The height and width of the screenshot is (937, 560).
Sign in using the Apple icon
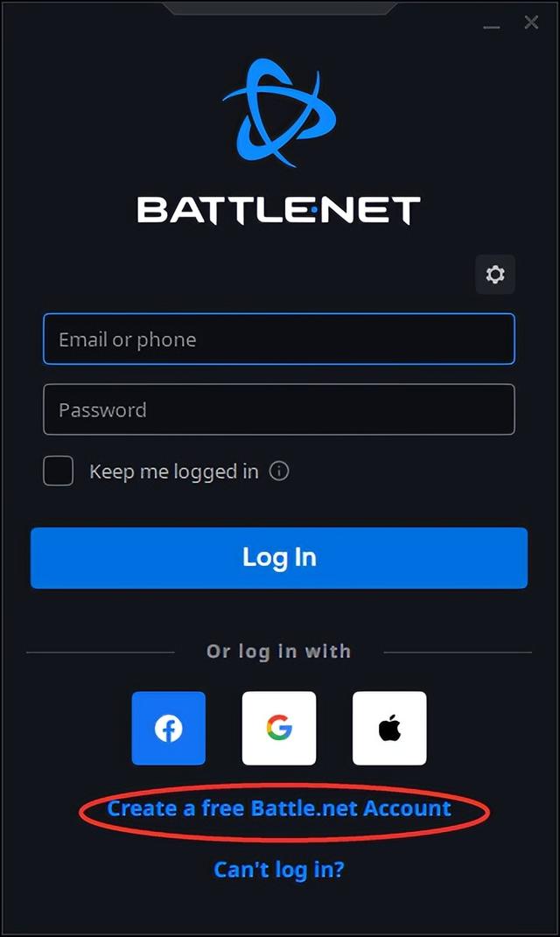(389, 728)
